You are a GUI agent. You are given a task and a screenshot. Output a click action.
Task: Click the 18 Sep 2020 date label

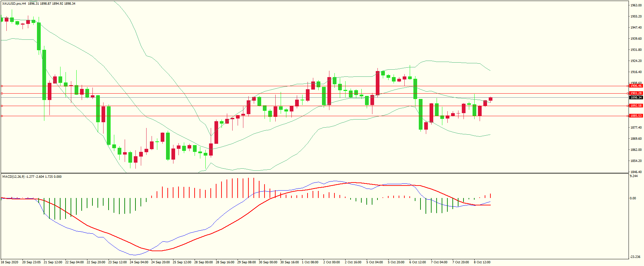tap(10, 262)
